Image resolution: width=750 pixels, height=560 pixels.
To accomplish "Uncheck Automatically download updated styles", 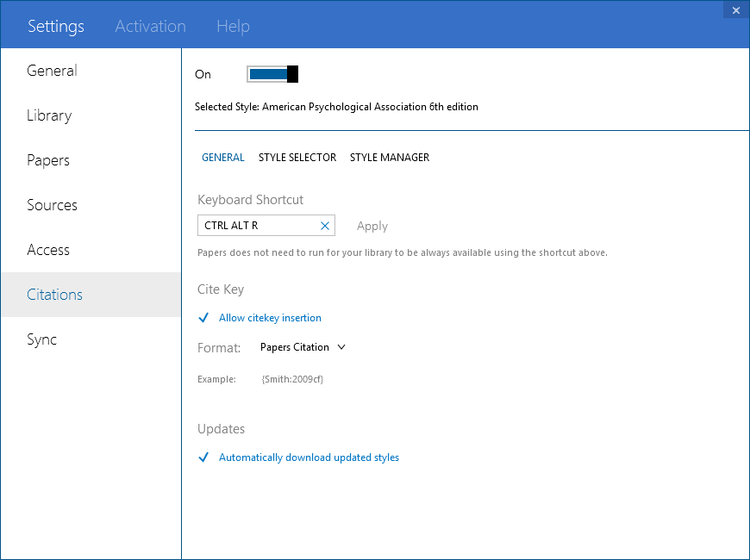I will [x=298, y=457].
